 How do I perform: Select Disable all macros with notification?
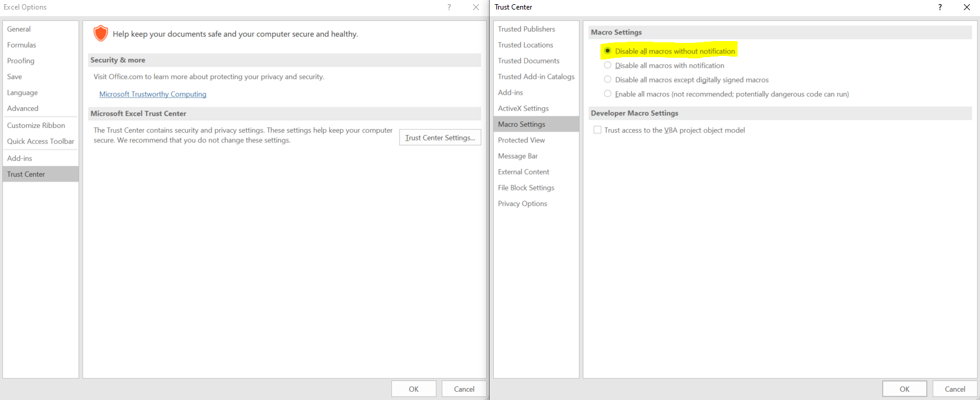click(608, 65)
